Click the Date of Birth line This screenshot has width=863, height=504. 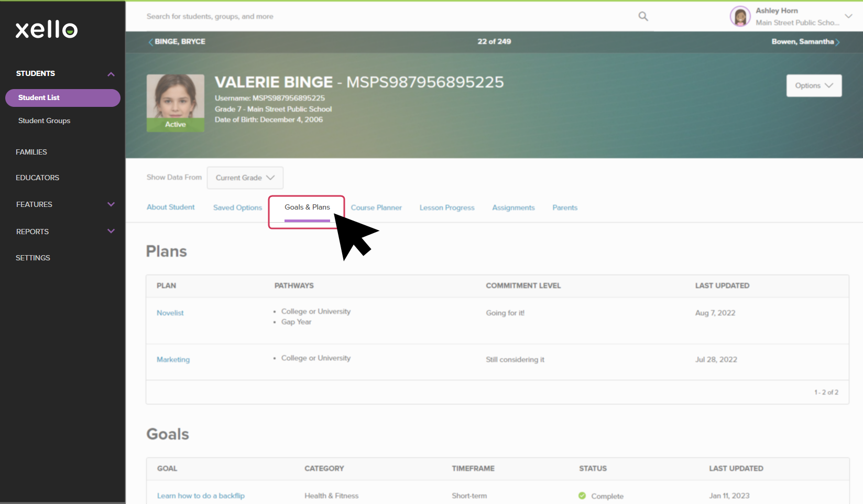pyautogui.click(x=269, y=119)
